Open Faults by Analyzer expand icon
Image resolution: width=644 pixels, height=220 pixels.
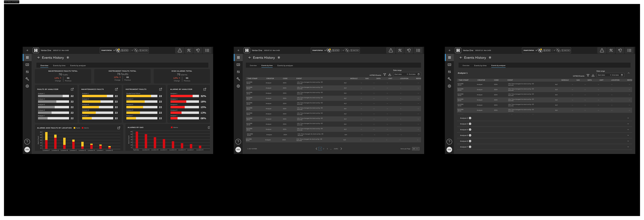72,89
